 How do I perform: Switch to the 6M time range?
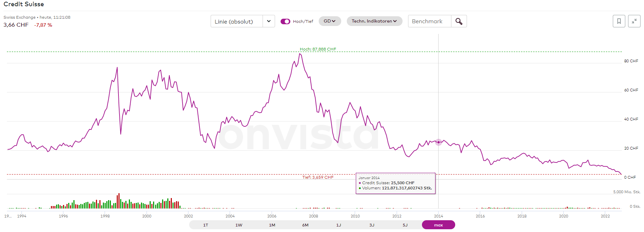(x=305, y=225)
